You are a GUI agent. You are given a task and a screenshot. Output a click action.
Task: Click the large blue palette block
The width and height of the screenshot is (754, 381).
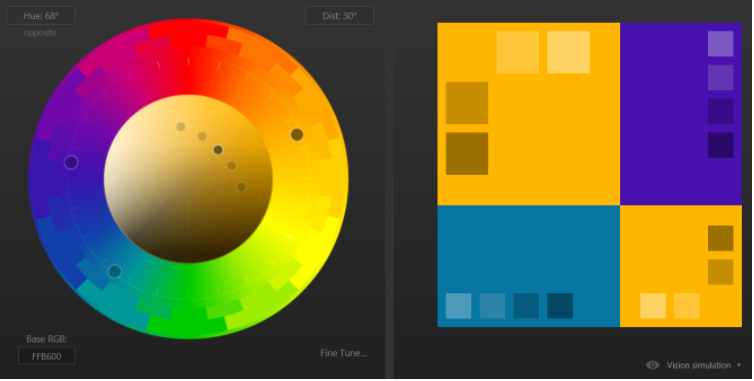point(528,266)
